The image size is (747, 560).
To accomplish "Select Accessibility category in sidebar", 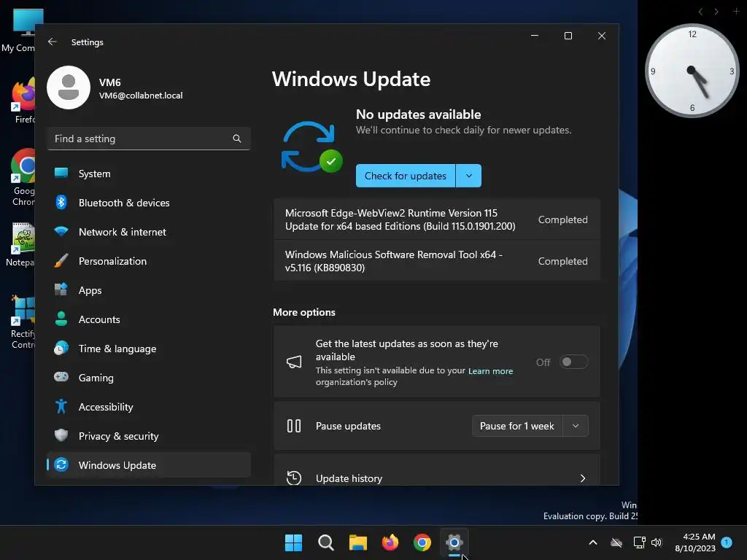I will pyautogui.click(x=149, y=406).
